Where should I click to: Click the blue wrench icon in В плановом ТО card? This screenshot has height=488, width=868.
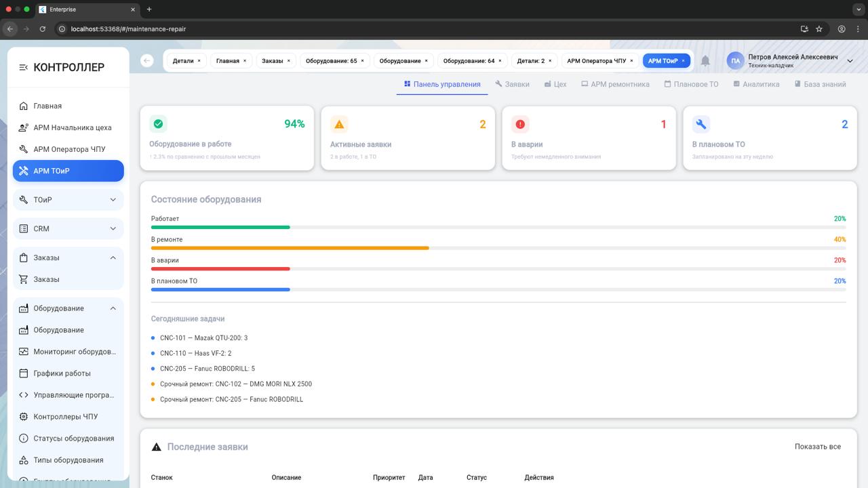point(701,124)
